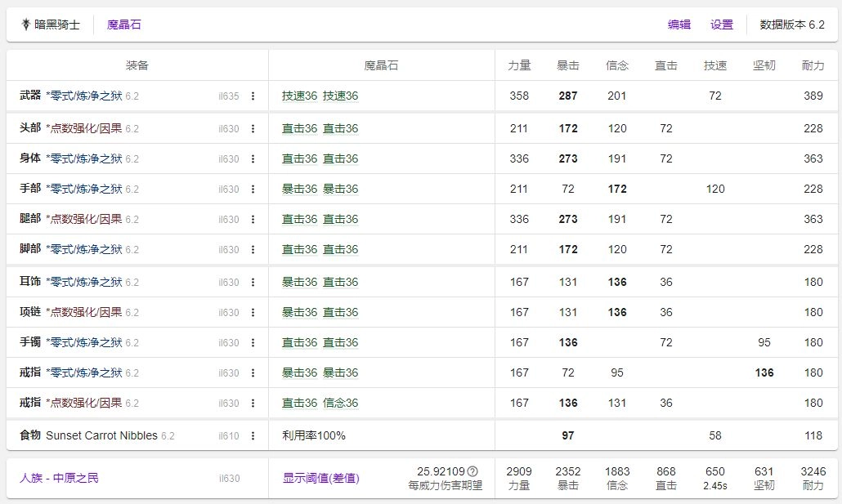Open three-dot menu for 身体 row

(253, 159)
